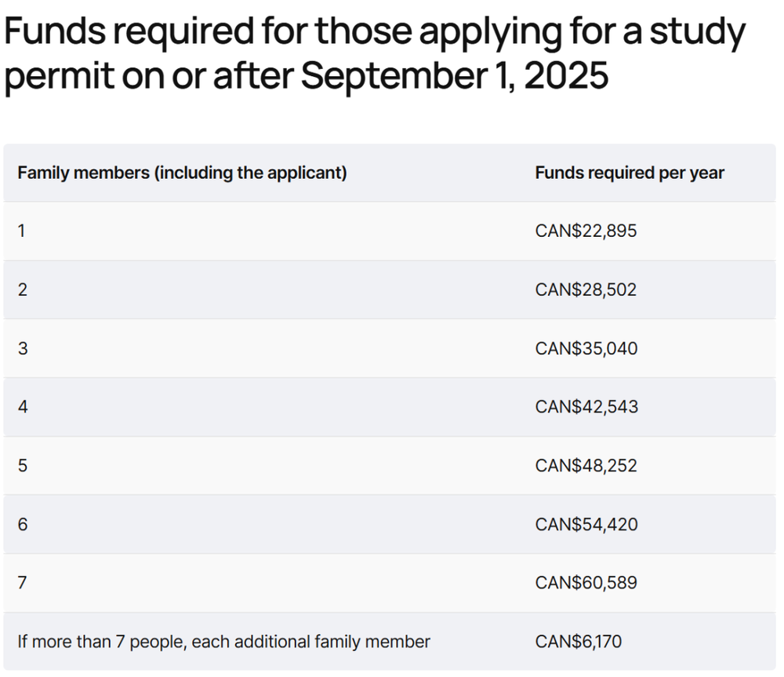Screen dimensions: 784x677
Task: Select the CAN$48,252 amount
Action: pyautogui.click(x=586, y=466)
